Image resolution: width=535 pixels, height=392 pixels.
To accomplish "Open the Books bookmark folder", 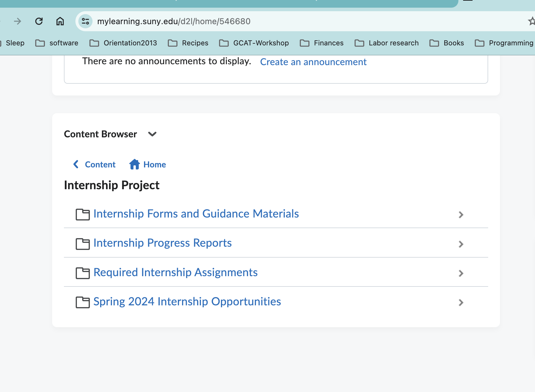I will tap(447, 43).
